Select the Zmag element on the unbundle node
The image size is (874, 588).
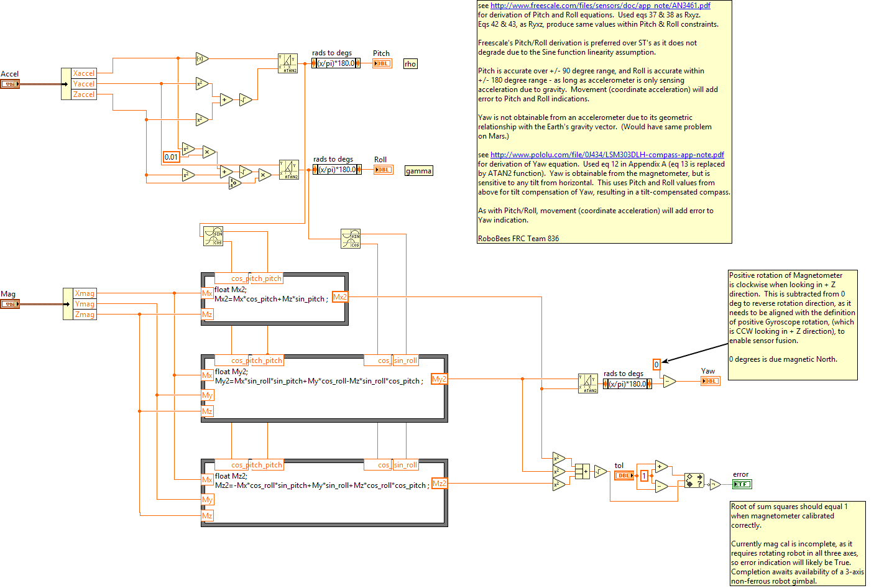point(84,315)
